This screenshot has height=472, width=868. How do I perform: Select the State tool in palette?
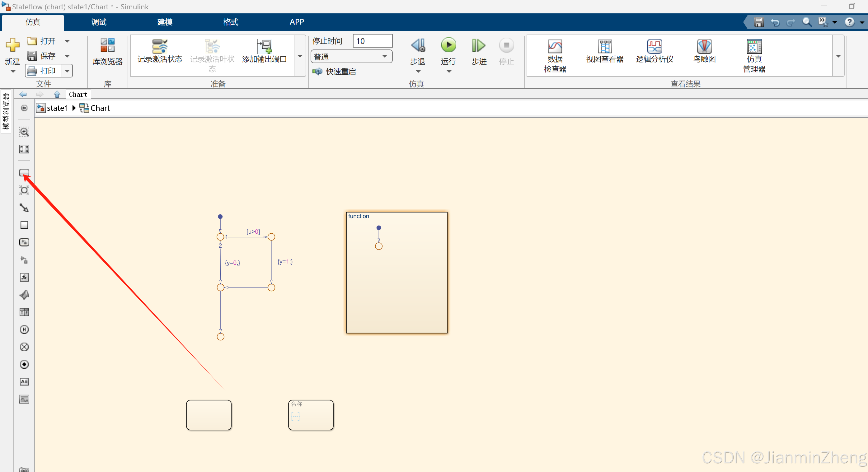tap(24, 173)
